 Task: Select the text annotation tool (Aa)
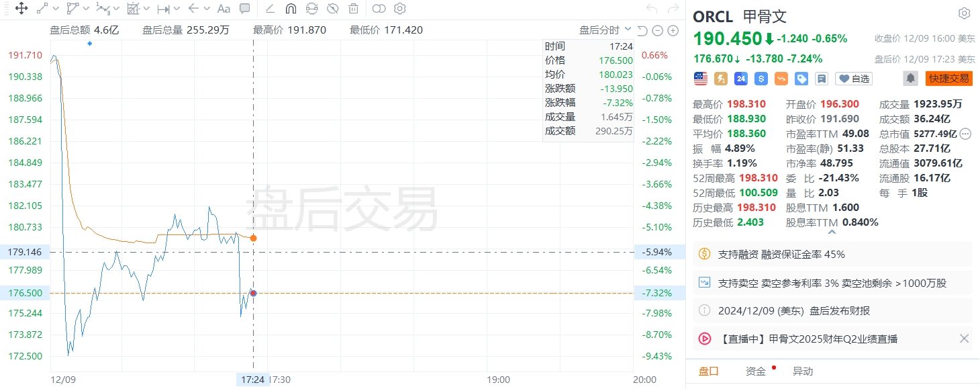224,9
